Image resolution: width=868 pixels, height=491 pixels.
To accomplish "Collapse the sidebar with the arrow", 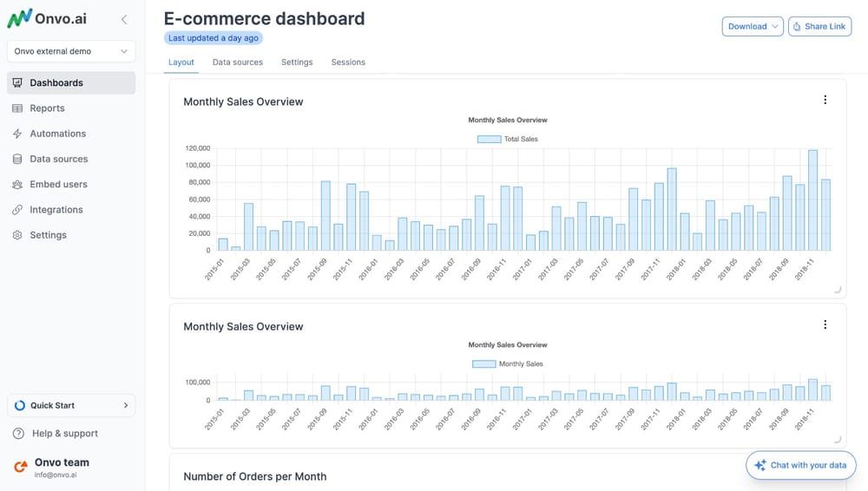I will (124, 19).
